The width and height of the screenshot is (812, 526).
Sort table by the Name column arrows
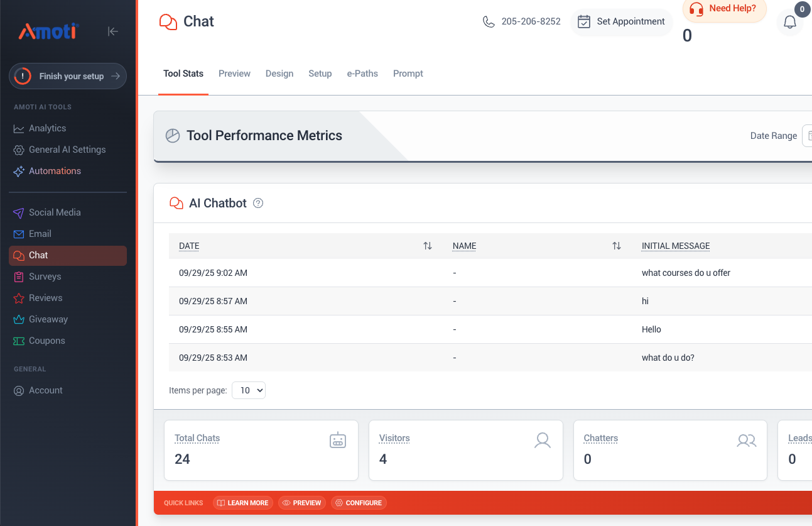[617, 246]
